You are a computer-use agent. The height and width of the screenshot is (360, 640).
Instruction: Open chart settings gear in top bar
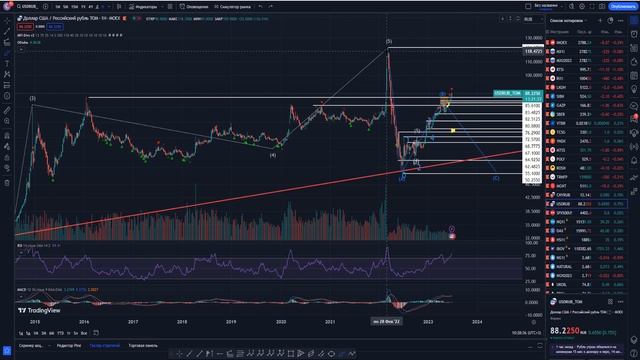[x=582, y=7]
